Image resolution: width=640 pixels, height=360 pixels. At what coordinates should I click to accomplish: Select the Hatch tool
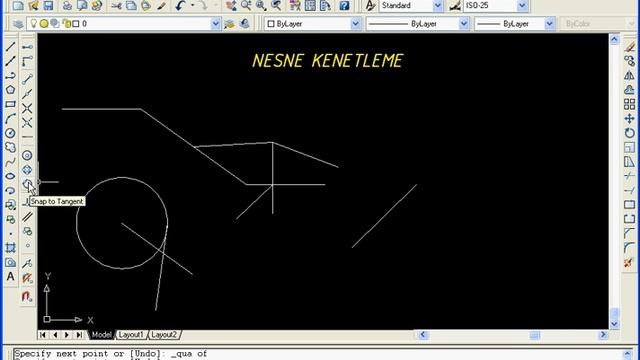[11, 248]
